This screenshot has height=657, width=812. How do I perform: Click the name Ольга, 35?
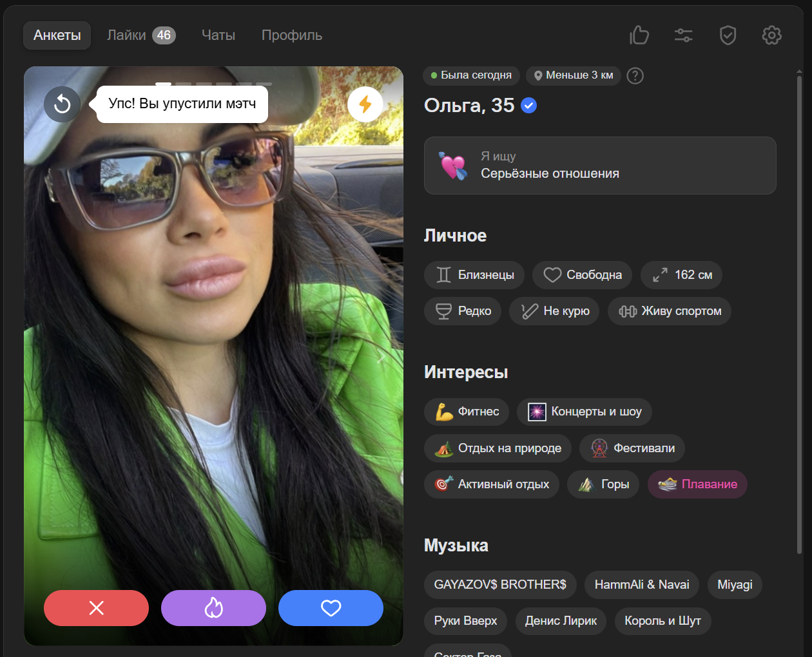tap(469, 105)
